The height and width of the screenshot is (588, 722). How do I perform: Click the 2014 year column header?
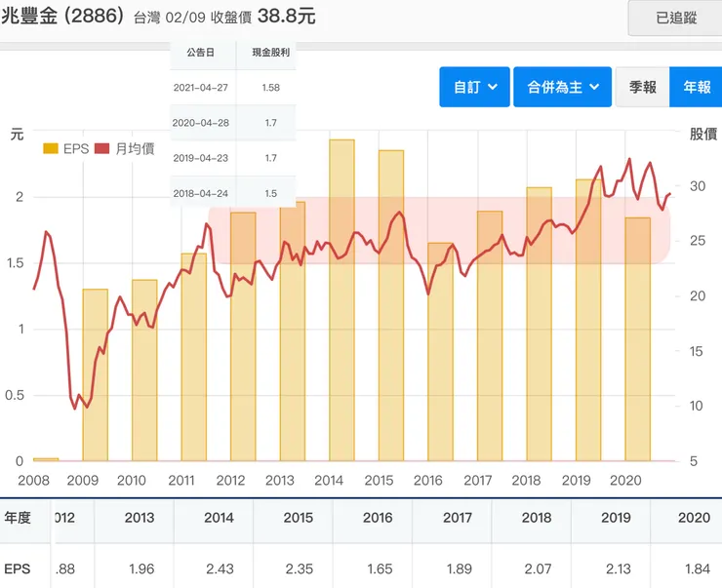tap(219, 518)
